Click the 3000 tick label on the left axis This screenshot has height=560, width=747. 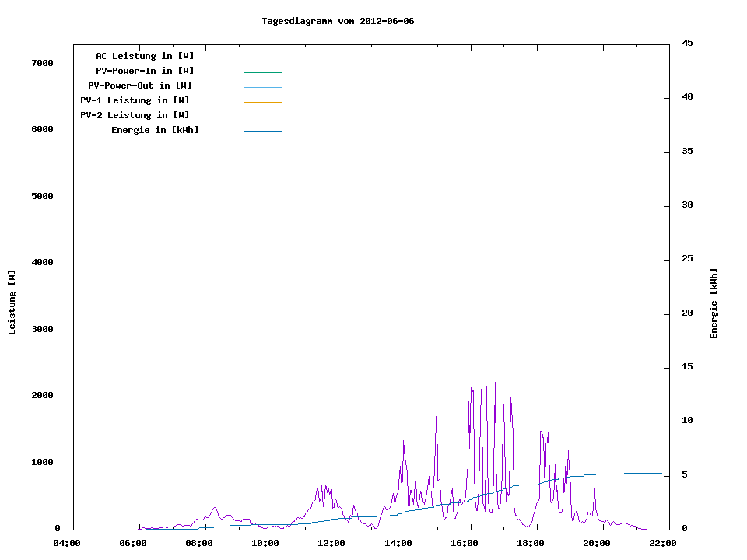[42, 330]
